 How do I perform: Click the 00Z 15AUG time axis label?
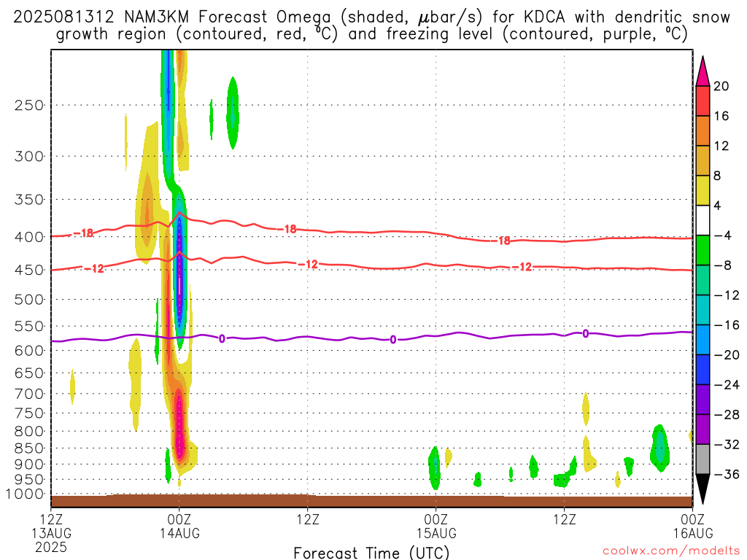(436, 526)
